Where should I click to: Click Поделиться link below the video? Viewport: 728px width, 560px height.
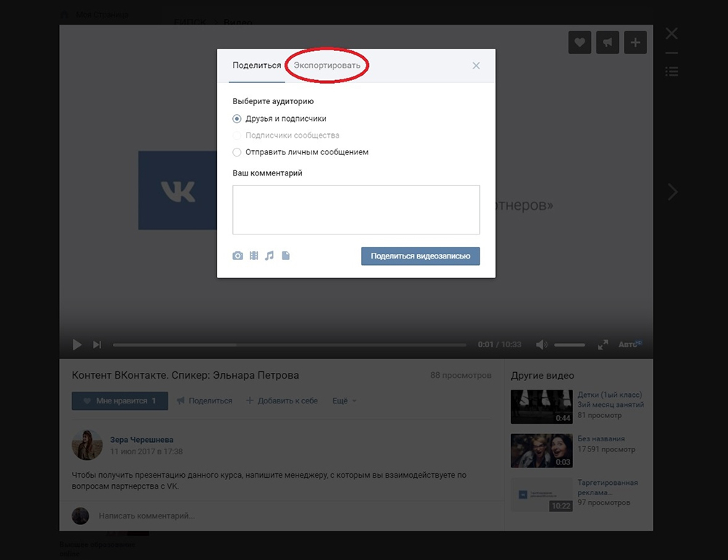205,401
